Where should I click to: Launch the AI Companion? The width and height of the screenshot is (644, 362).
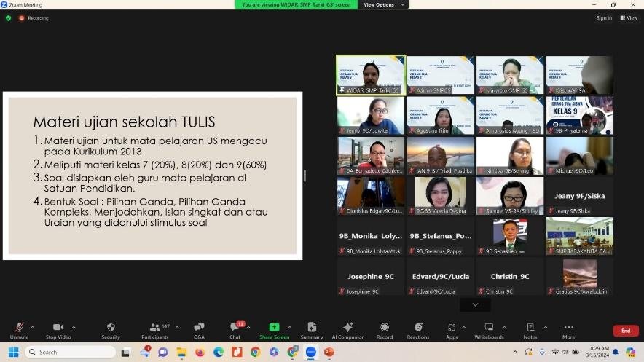click(348, 331)
